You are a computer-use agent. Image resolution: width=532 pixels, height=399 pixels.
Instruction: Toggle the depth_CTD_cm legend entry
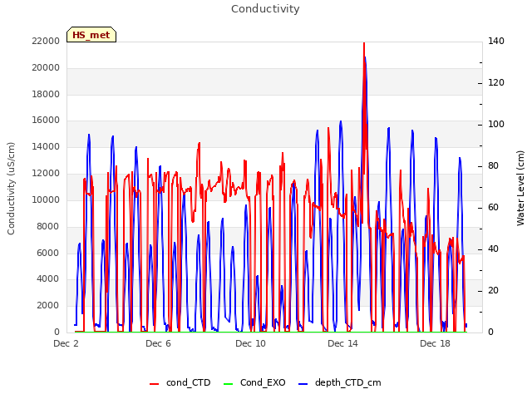click(340, 382)
